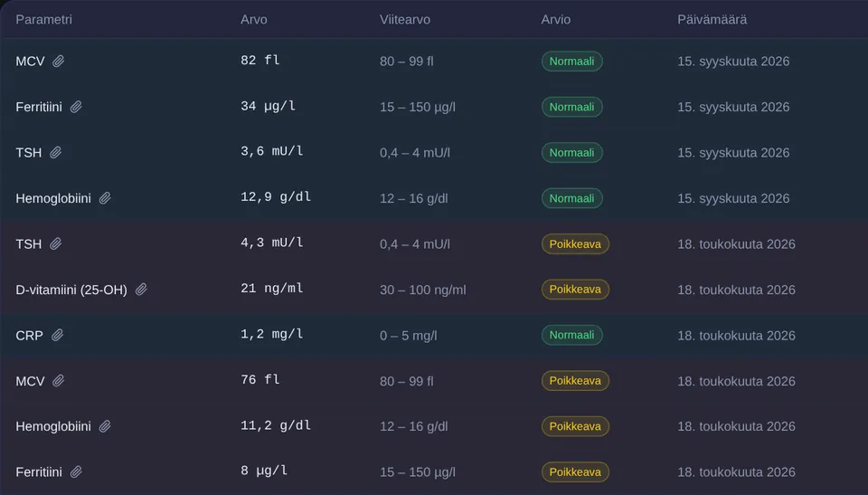This screenshot has width=868, height=495.
Task: Click Normaali badge in TSH 3,6 mU/l row
Action: [571, 152]
